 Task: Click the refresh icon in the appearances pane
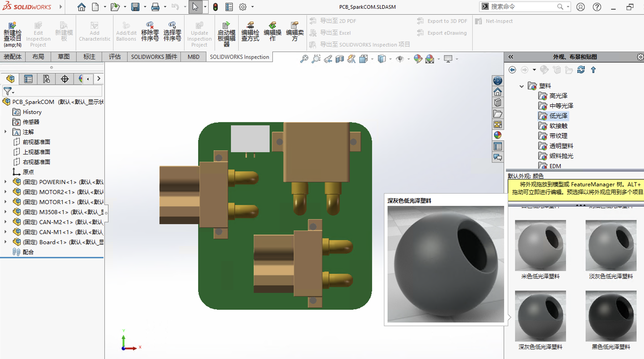(x=581, y=70)
